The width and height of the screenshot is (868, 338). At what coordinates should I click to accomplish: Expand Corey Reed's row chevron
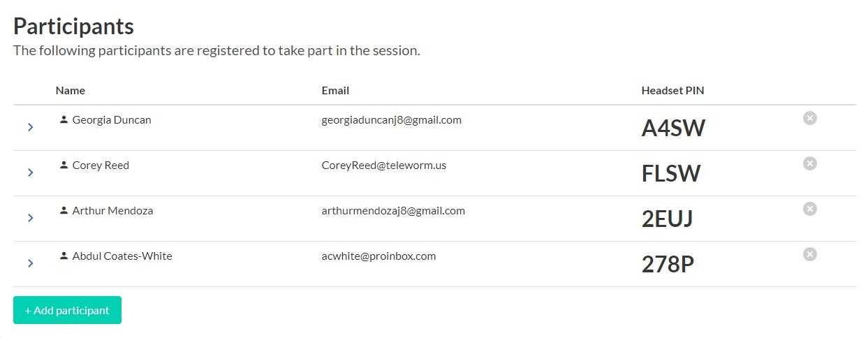tap(31, 172)
